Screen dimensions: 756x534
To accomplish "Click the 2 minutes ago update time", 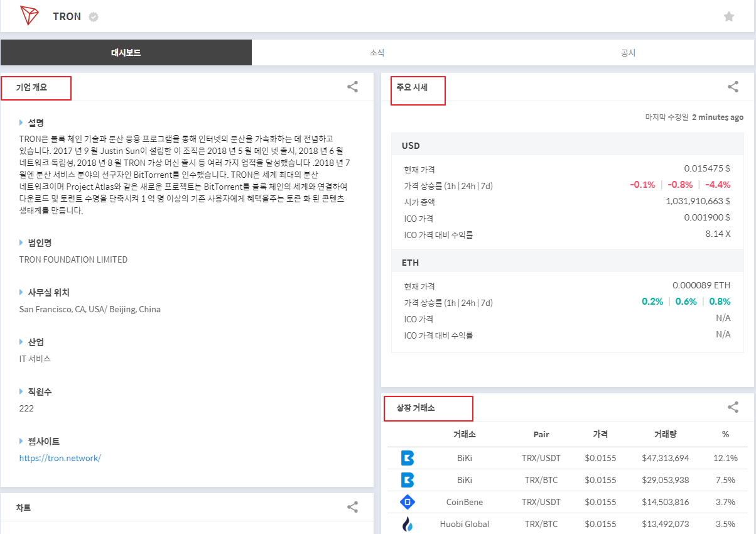I will 718,117.
